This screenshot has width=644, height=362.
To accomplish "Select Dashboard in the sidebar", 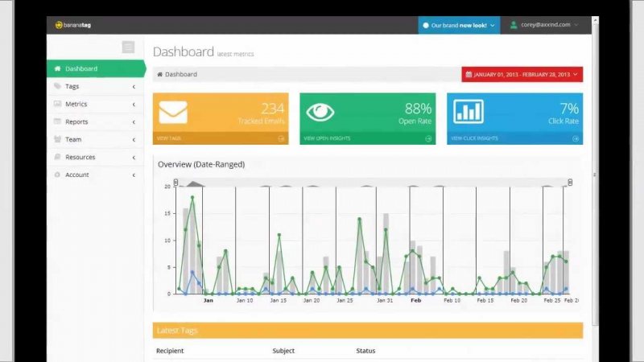I will coord(95,68).
